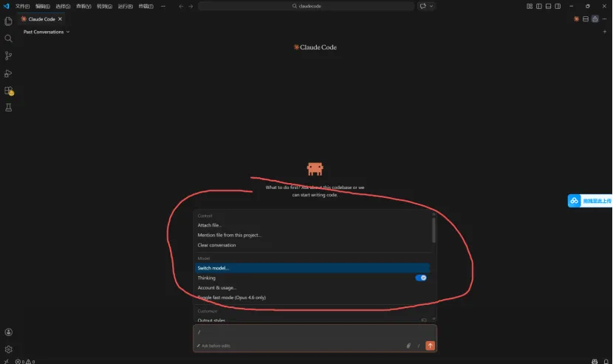Toggle the primary side bar layout icon
The image size is (613, 364).
click(x=538, y=6)
